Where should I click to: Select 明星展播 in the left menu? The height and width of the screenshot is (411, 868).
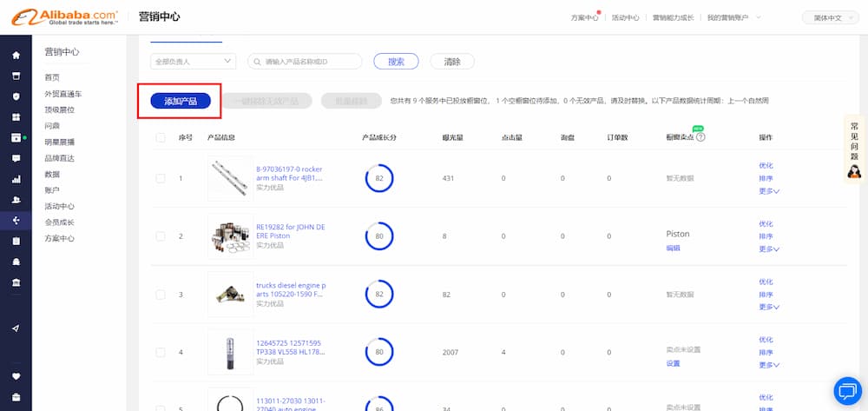tap(59, 142)
